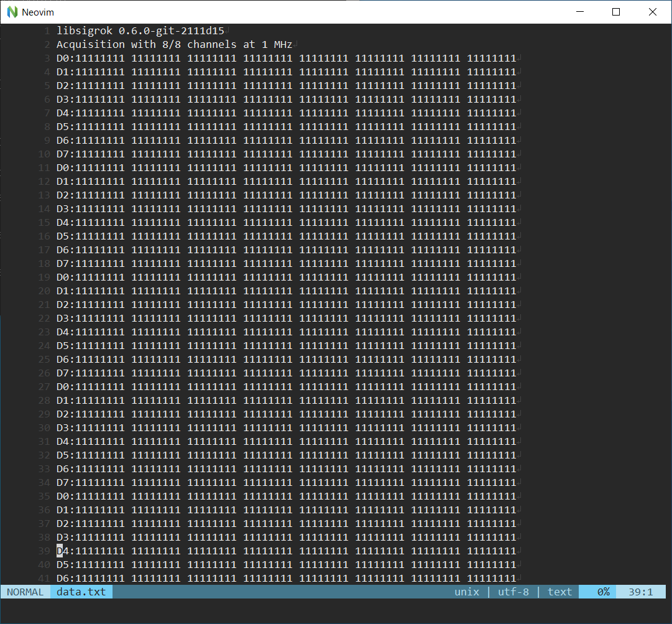Click the utf-8 encoding indicator
Viewport: 672px width, 624px height.
(513, 592)
